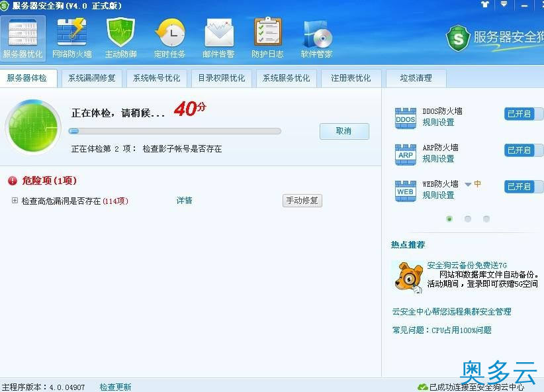544x392 pixels.
Task: Click the DDOS firewall icon
Action: [405, 118]
